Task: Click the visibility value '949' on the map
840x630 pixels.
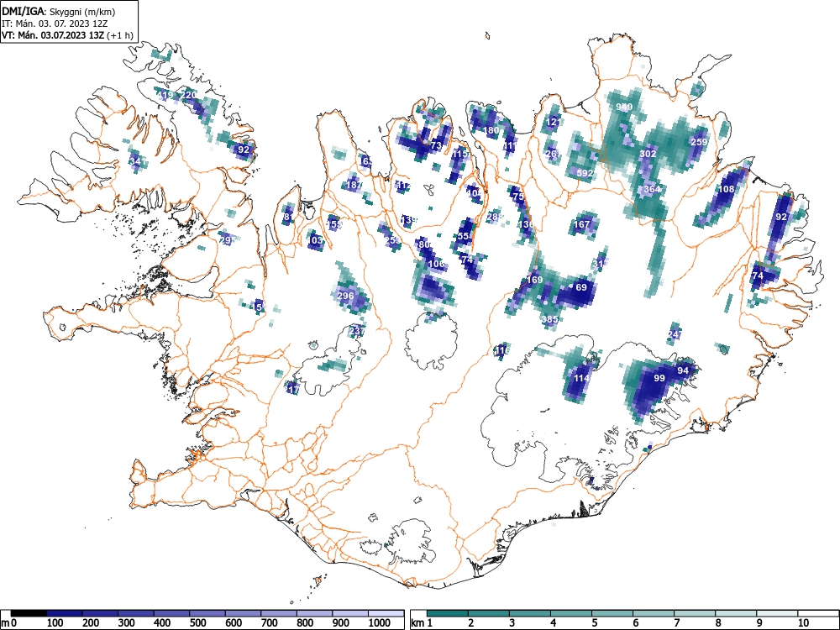Action: [624, 107]
